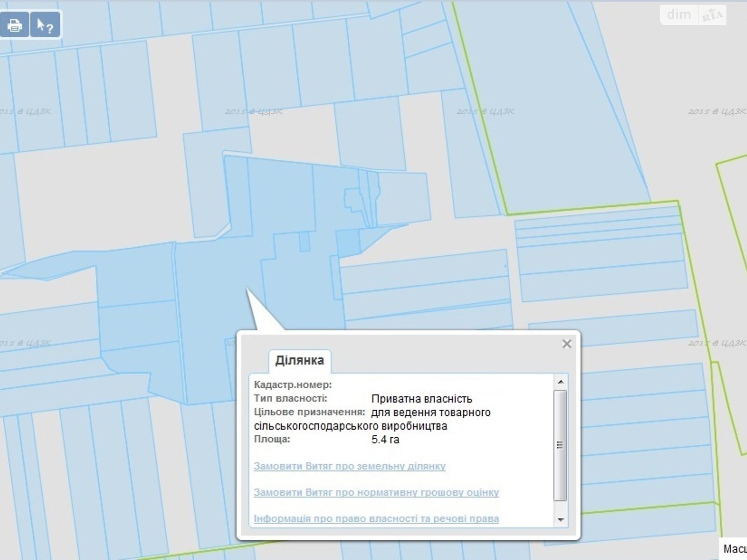Open 'Замовити Витяг про нормативну грошову оцінку' link
The height and width of the screenshot is (560, 747).
376,492
